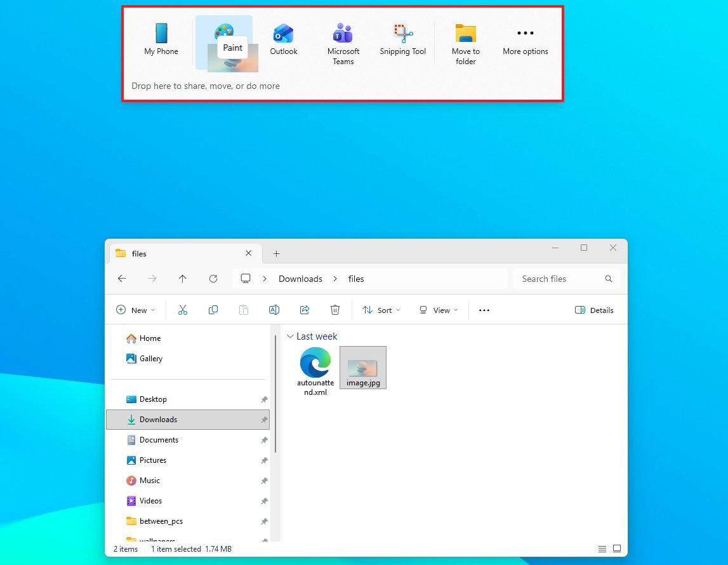Toggle the Details pane
Screen dimensions: 728x565
594,310
